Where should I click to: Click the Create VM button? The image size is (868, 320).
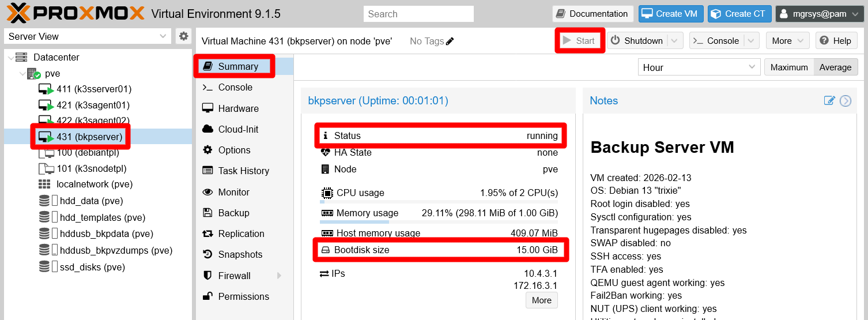pyautogui.click(x=670, y=14)
